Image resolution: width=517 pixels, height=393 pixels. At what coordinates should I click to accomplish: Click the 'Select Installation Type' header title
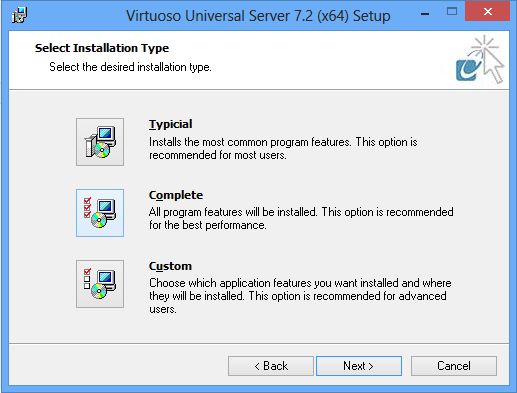pos(102,48)
